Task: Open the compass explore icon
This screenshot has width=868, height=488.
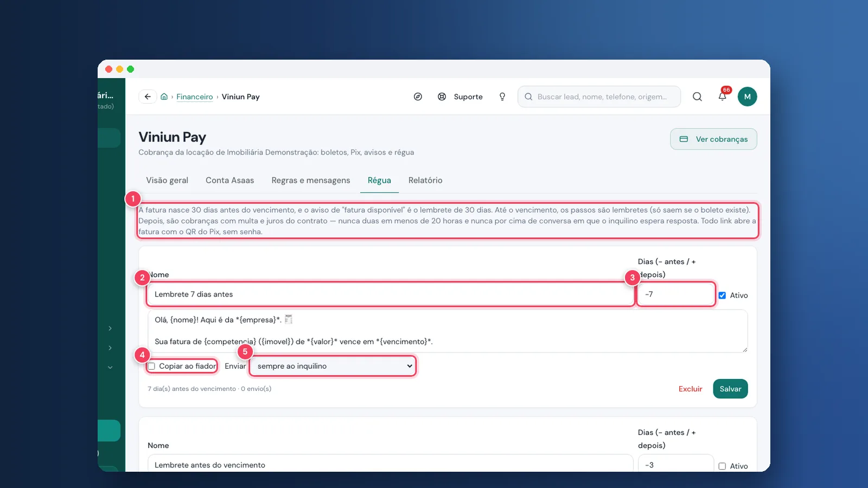Action: pos(418,97)
